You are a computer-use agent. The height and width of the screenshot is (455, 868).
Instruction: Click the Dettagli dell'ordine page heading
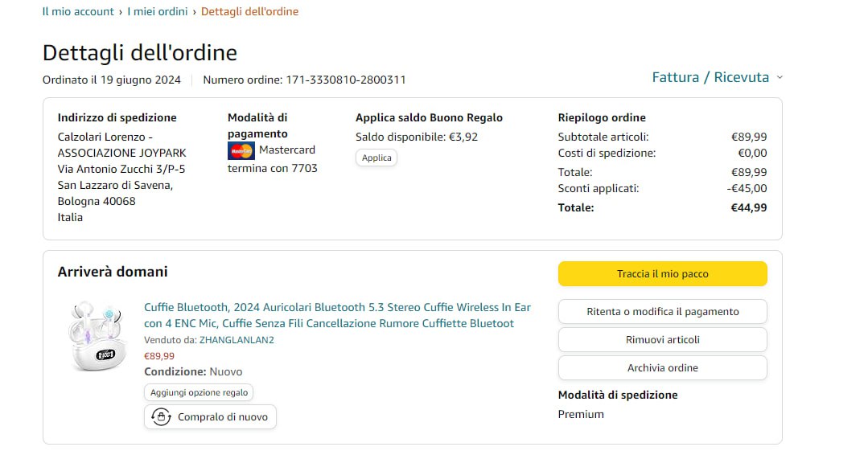(140, 53)
